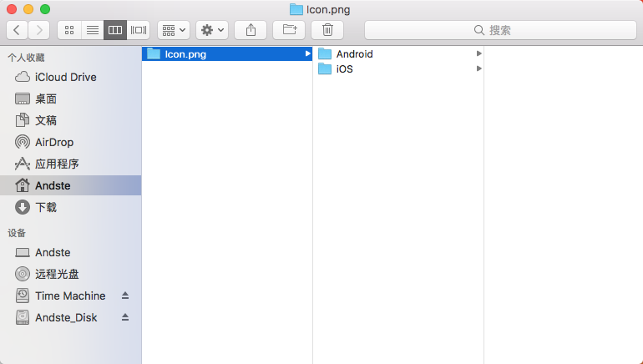Click the 文稿 documents icon

click(23, 120)
